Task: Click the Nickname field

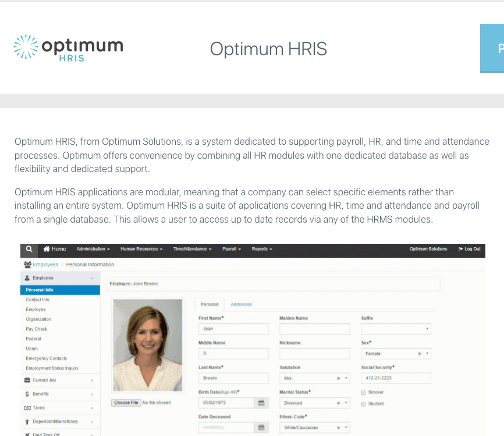Action: 315,353
